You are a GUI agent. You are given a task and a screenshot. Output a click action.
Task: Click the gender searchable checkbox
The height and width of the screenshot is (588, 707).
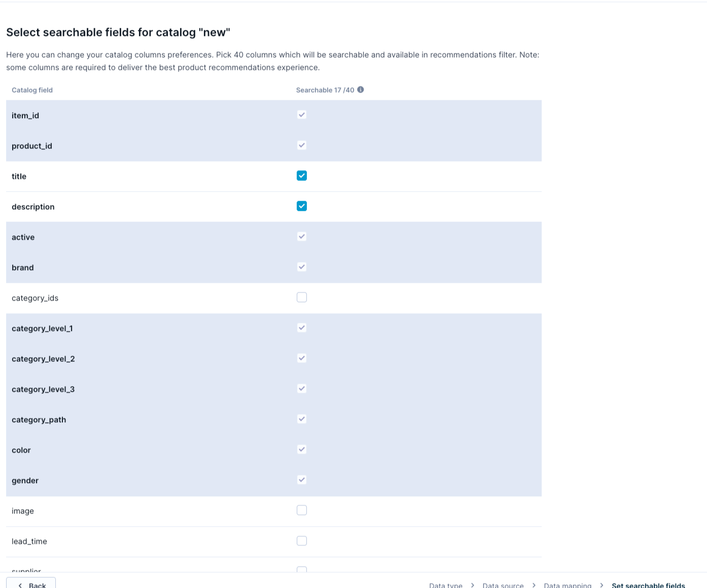pyautogui.click(x=302, y=480)
